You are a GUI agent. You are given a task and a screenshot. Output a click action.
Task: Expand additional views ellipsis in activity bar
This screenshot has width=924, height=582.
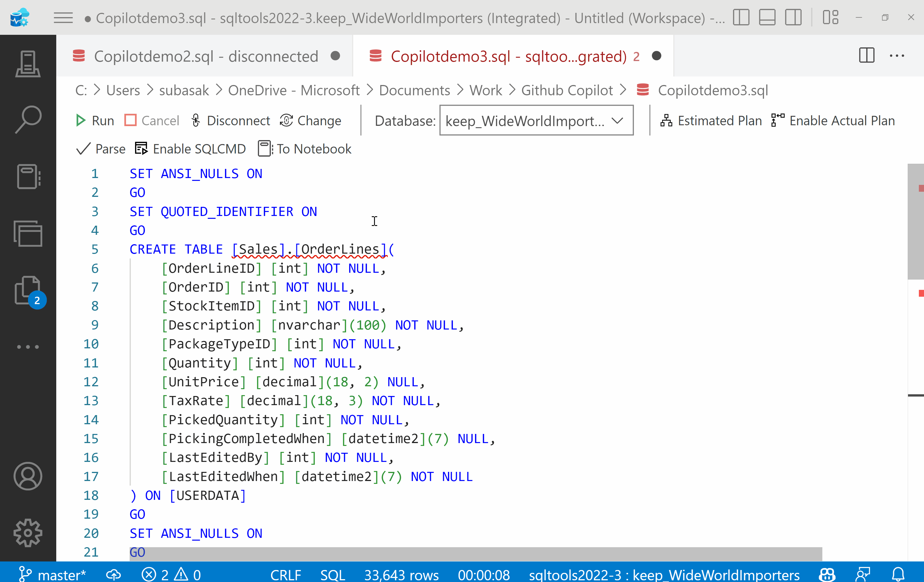[28, 347]
